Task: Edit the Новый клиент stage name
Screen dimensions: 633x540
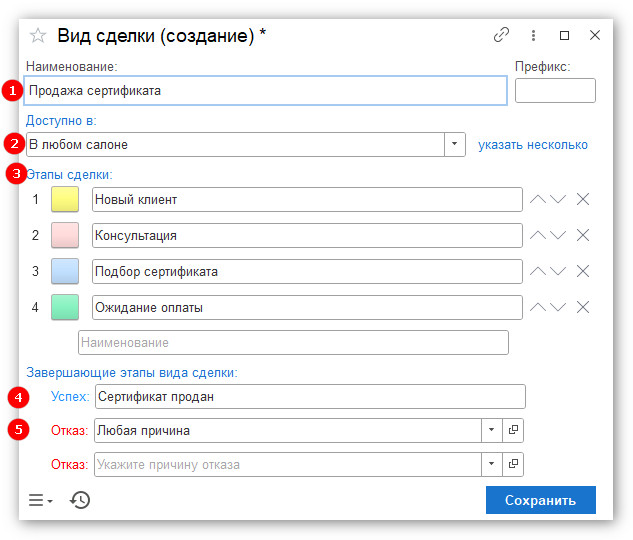Action: coord(307,199)
